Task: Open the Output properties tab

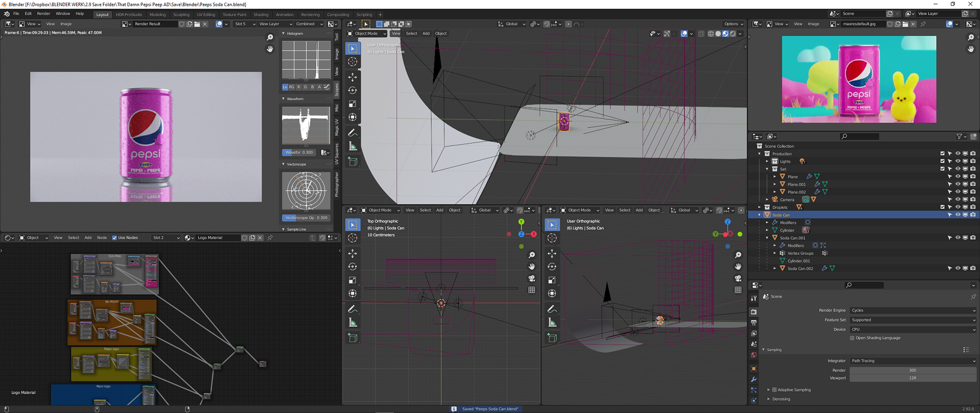Action: pos(754,323)
